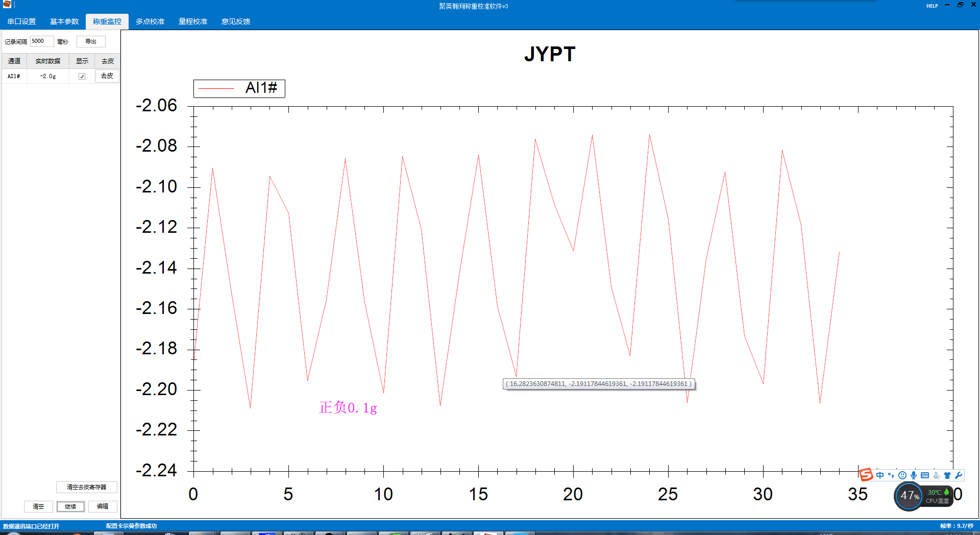Go to the 多点校准 tab
The image size is (980, 535).
(150, 21)
